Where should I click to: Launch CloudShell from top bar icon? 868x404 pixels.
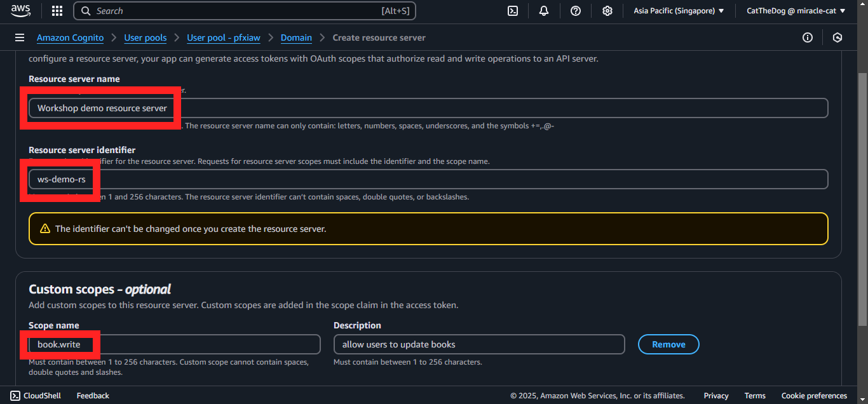[512, 11]
